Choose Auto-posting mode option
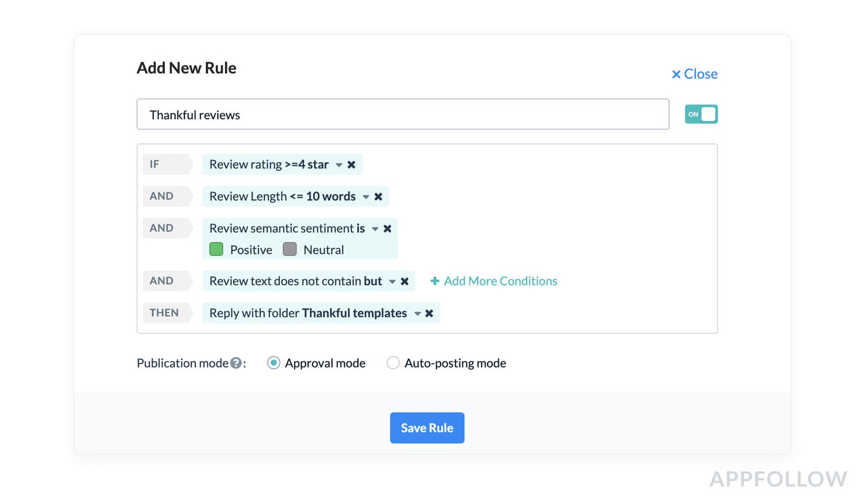Screen dimensions: 865x504 (393, 363)
